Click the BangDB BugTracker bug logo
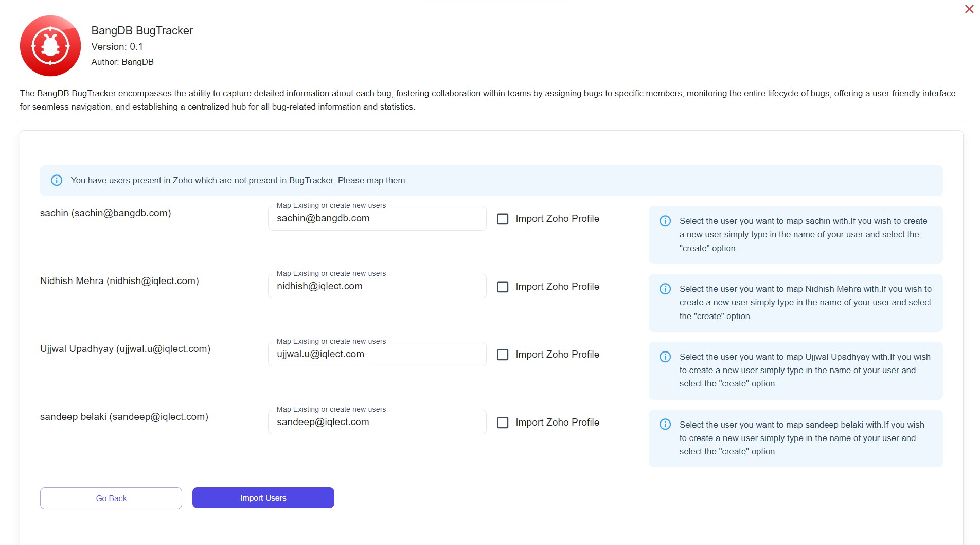 [x=50, y=46]
